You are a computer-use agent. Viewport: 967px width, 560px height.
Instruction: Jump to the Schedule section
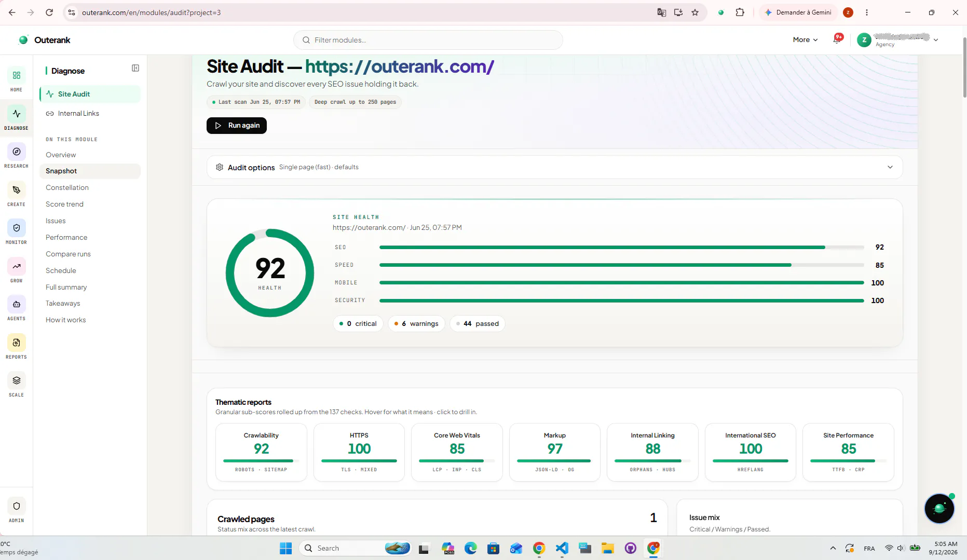(x=61, y=271)
